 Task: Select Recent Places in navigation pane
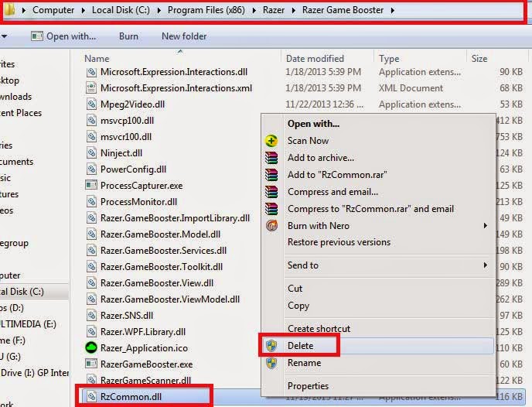21,113
